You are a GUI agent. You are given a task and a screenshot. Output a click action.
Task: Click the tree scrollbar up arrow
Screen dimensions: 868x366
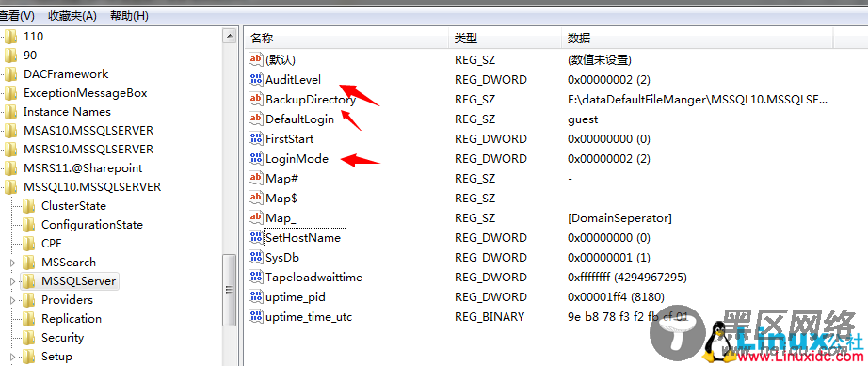pos(229,37)
